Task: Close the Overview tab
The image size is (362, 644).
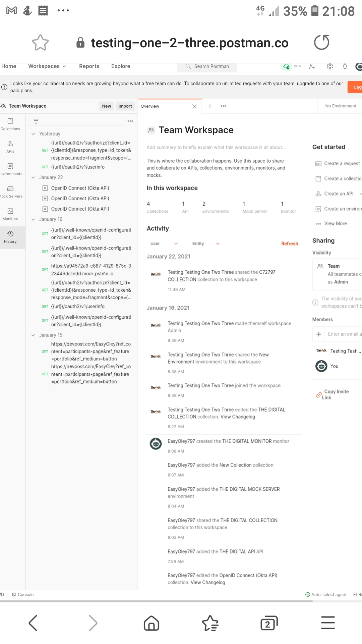Action: point(194,106)
